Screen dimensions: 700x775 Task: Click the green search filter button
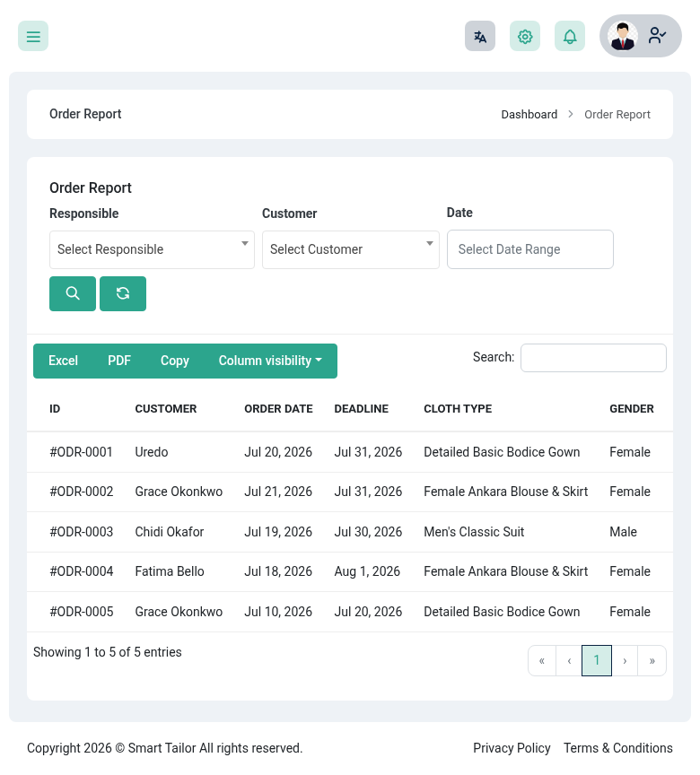pos(73,293)
